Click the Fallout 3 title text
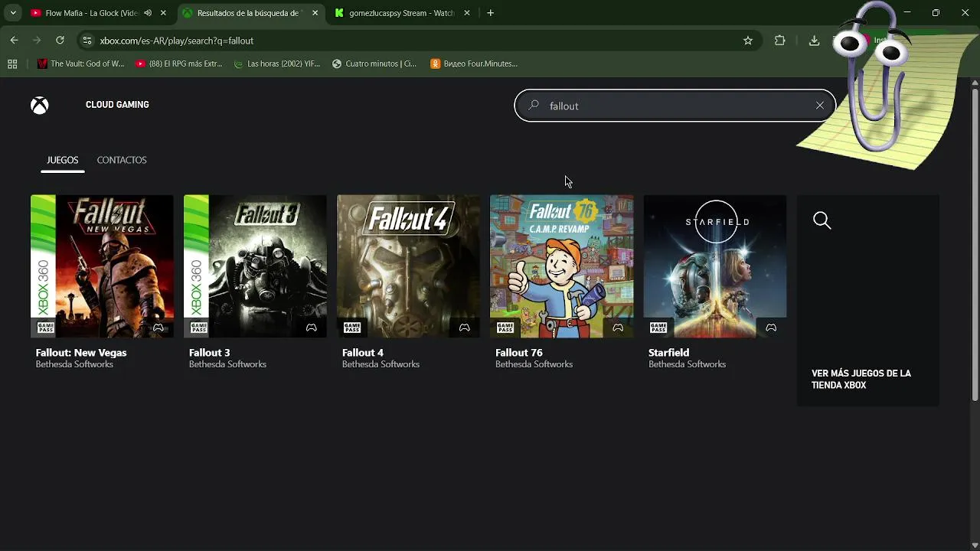Screen dimensions: 980x551 [x=209, y=353]
